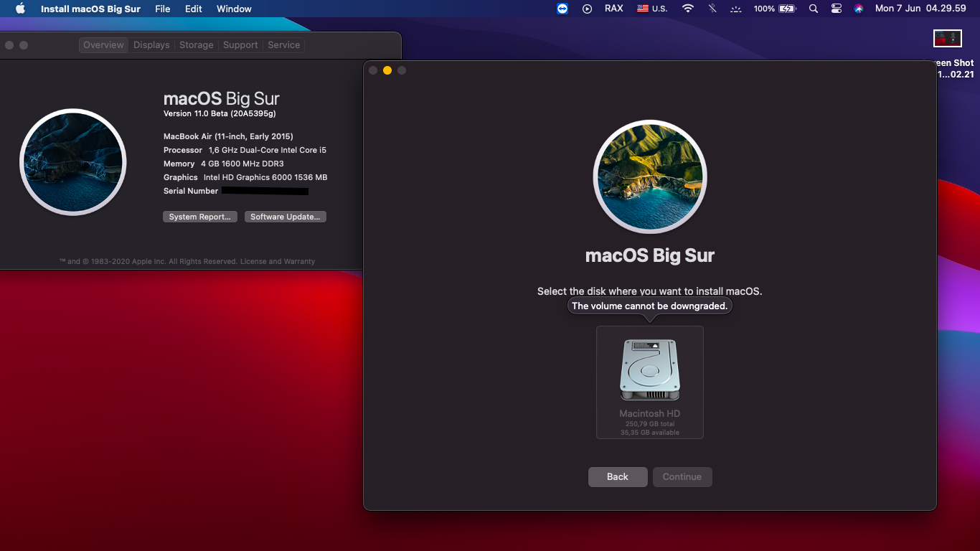Click the '35,35 GB available' disk text

650,433
